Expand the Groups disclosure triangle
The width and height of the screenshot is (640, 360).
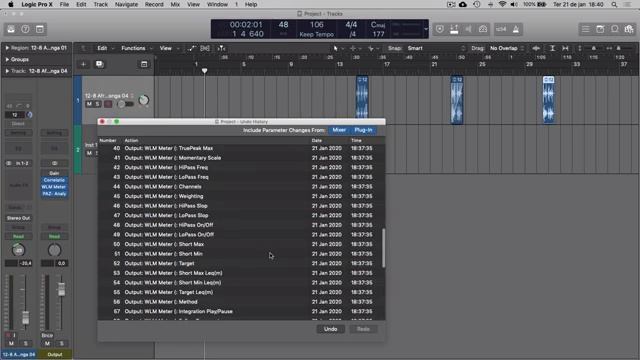pyautogui.click(x=7, y=59)
